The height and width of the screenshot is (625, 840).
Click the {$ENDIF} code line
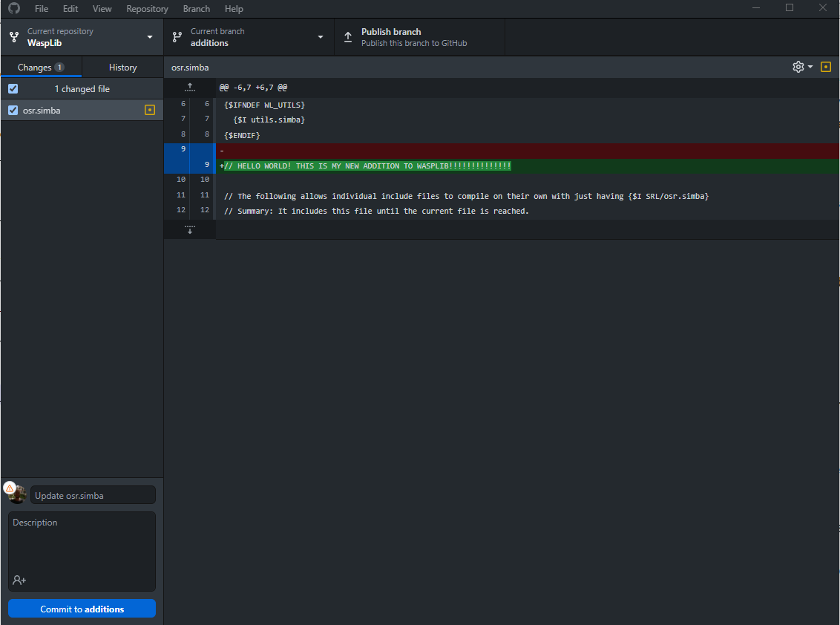[242, 136]
